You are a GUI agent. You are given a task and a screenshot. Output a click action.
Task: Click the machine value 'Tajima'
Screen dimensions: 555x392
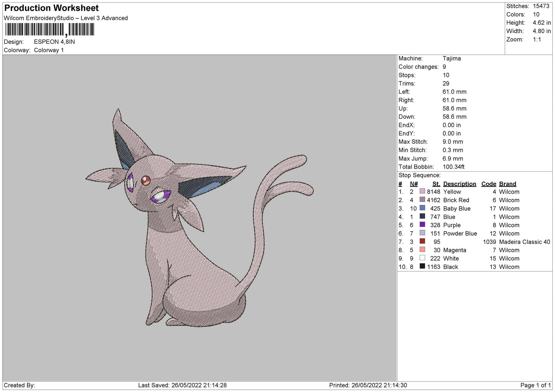click(x=452, y=58)
